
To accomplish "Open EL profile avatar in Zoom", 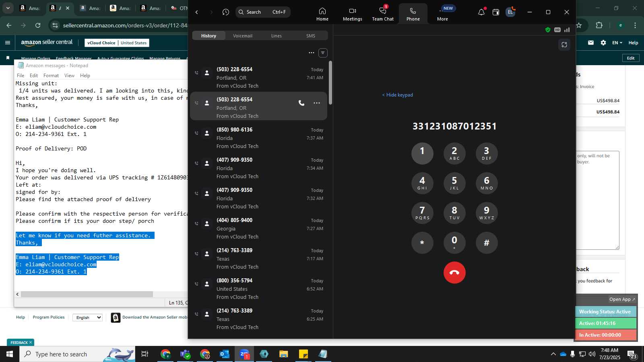I will click(x=510, y=12).
